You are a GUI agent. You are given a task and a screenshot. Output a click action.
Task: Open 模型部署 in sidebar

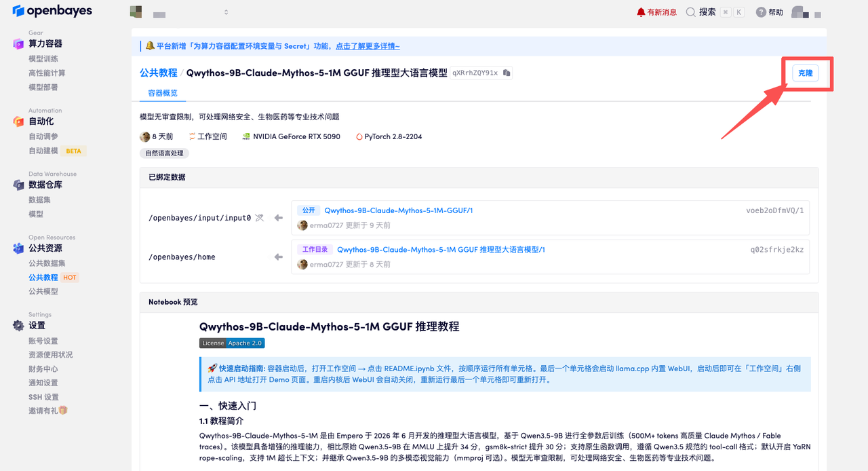pyautogui.click(x=43, y=87)
